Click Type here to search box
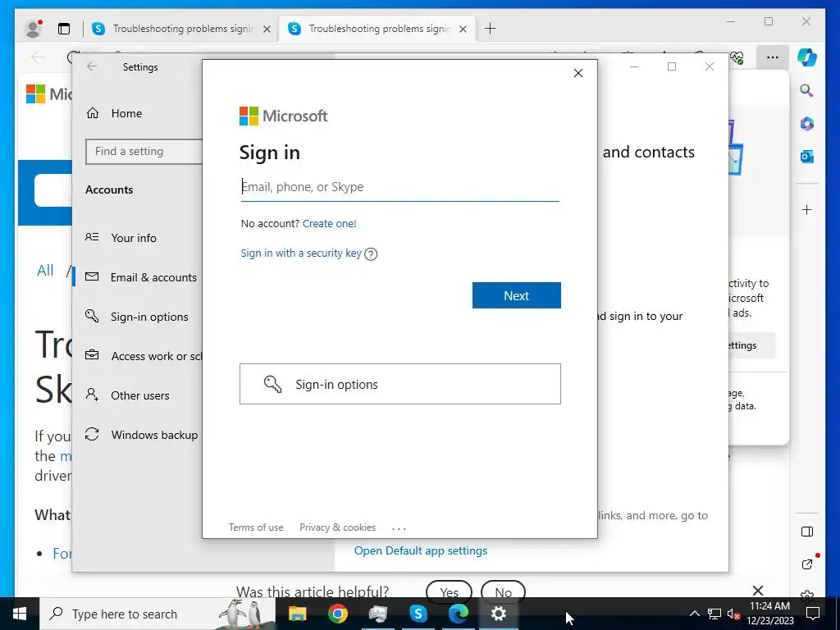The width and height of the screenshot is (840, 630). 157,614
